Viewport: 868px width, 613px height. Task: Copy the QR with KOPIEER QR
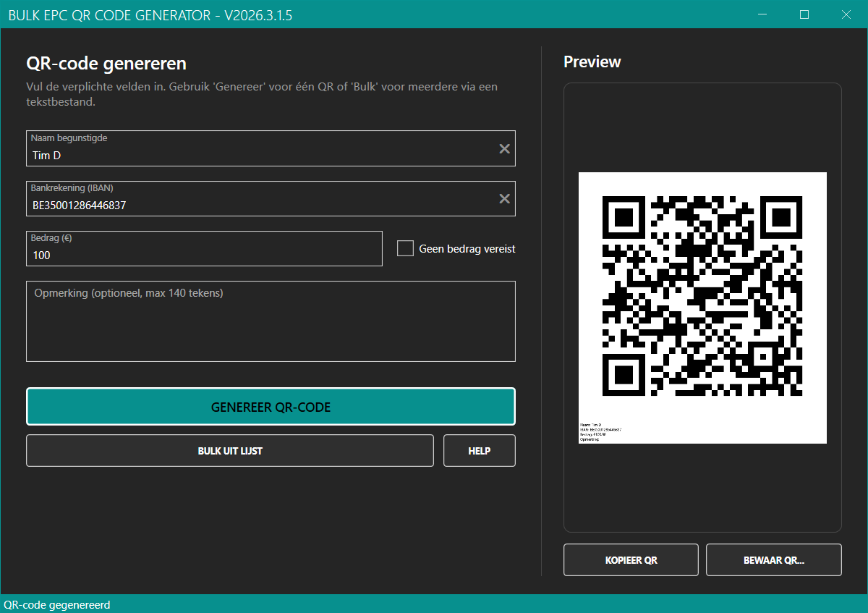coord(631,560)
